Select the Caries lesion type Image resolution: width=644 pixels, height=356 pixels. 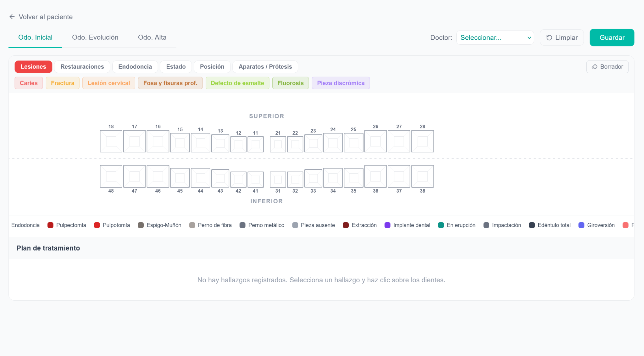29,83
